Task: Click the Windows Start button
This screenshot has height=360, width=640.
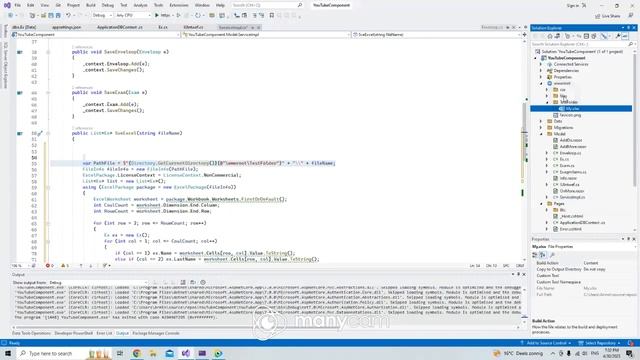Action: (x=7, y=353)
